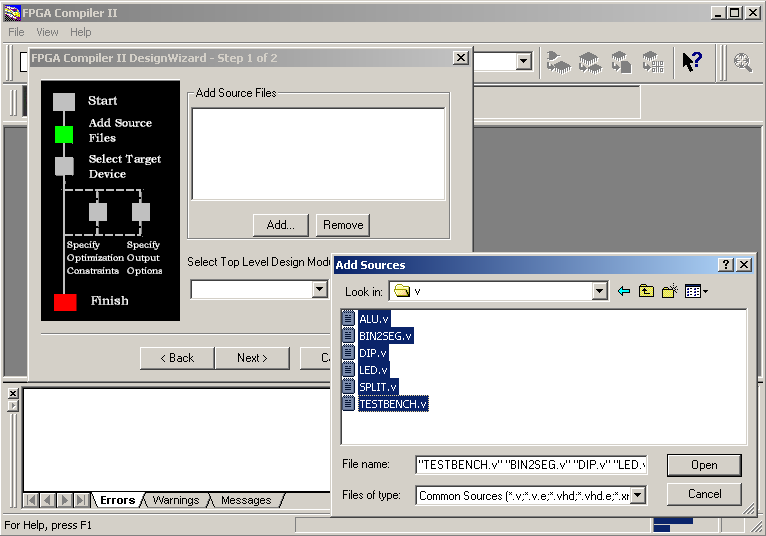
Task: Close the DesignWizard dialog
Action: (461, 58)
